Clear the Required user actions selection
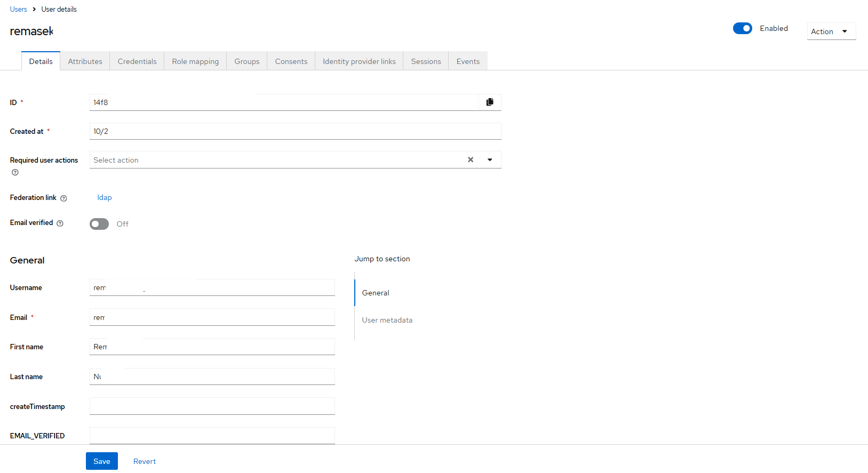The height and width of the screenshot is (473, 868). tap(471, 159)
